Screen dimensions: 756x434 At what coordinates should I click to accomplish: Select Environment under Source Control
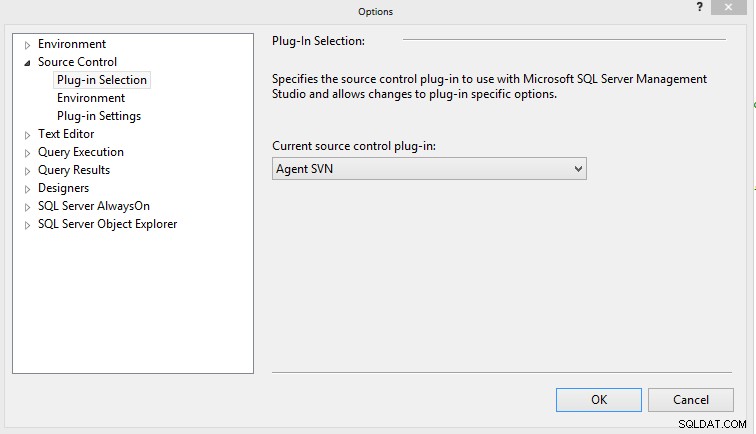point(91,98)
